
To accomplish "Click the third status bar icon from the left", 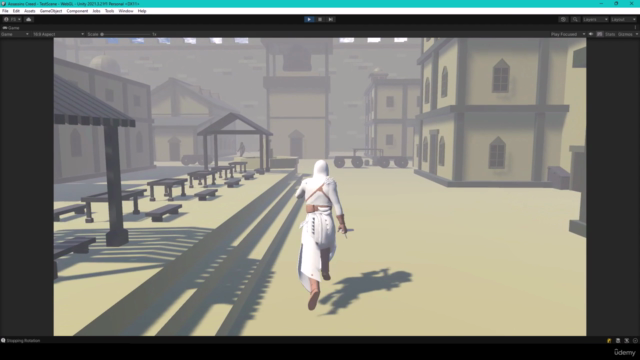I will point(627,340).
